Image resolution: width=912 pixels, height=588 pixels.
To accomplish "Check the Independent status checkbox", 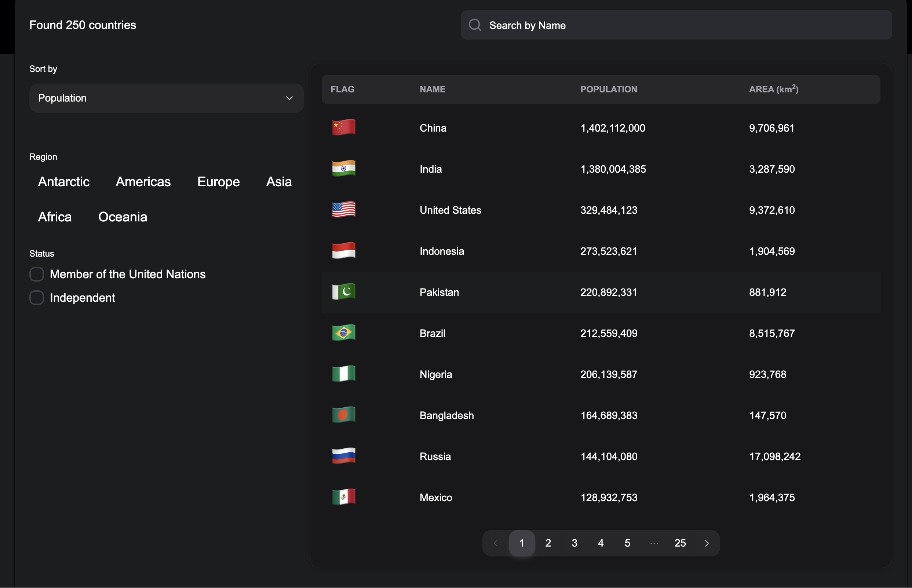I will [37, 297].
